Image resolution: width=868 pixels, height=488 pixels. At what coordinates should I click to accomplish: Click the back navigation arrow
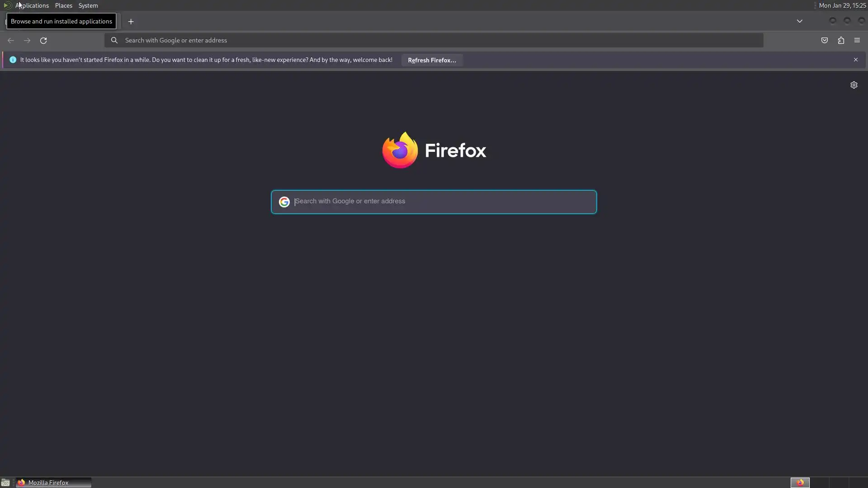11,41
